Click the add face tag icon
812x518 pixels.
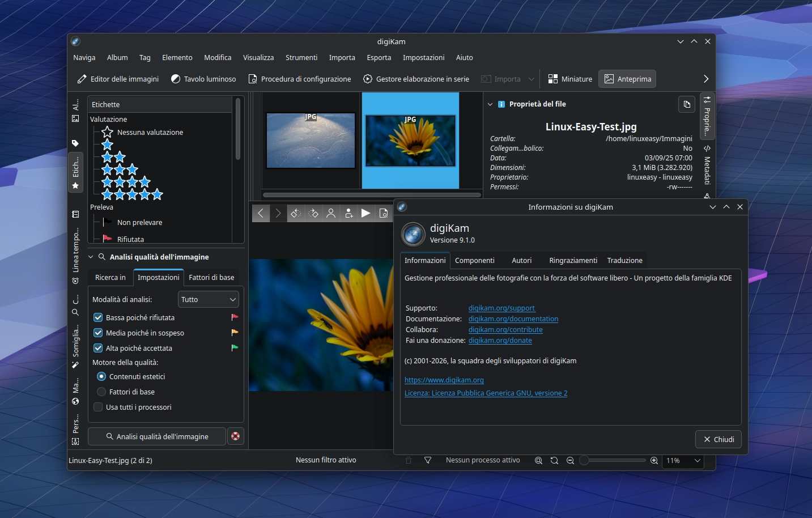point(348,213)
